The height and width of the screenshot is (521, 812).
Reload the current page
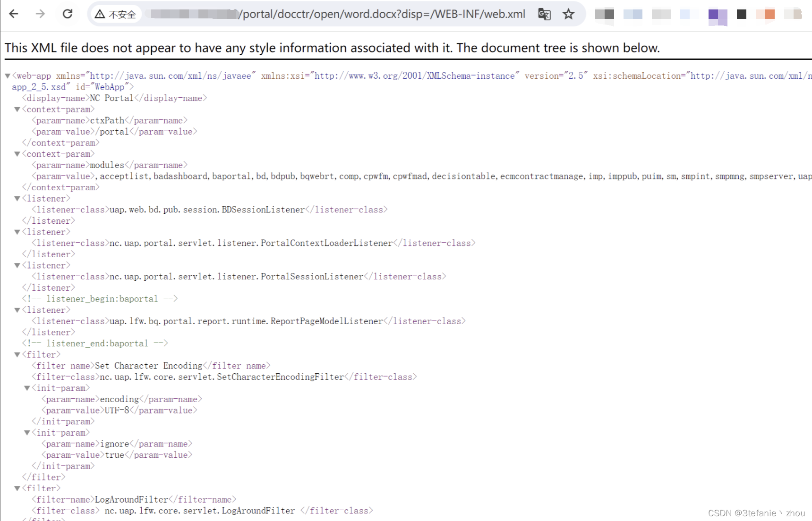[x=68, y=14]
